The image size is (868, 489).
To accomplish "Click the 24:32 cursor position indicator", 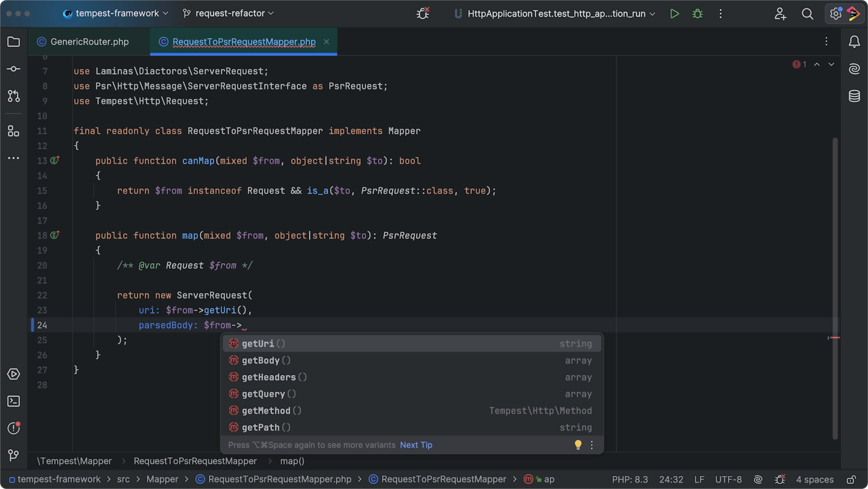I will click(x=671, y=479).
